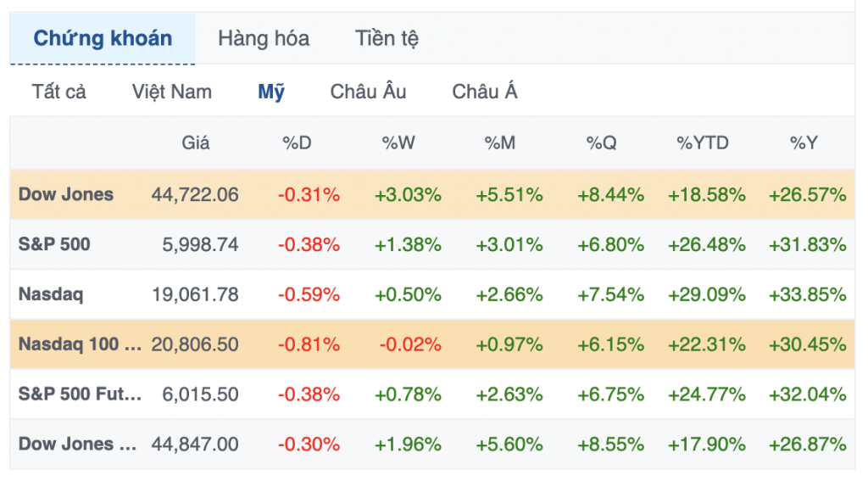Screen dimensions: 868x481
Task: Open the S&P 500 index link
Action: click(54, 244)
